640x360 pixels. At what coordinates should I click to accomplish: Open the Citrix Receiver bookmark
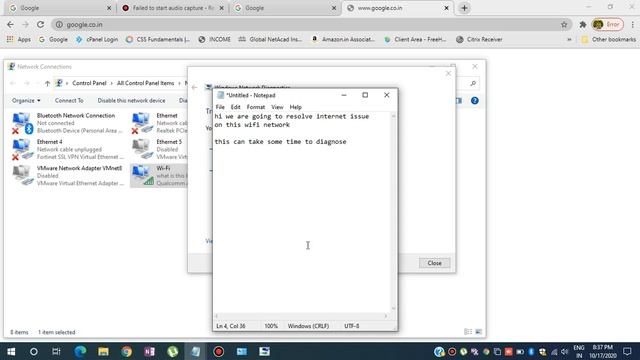(x=479, y=39)
